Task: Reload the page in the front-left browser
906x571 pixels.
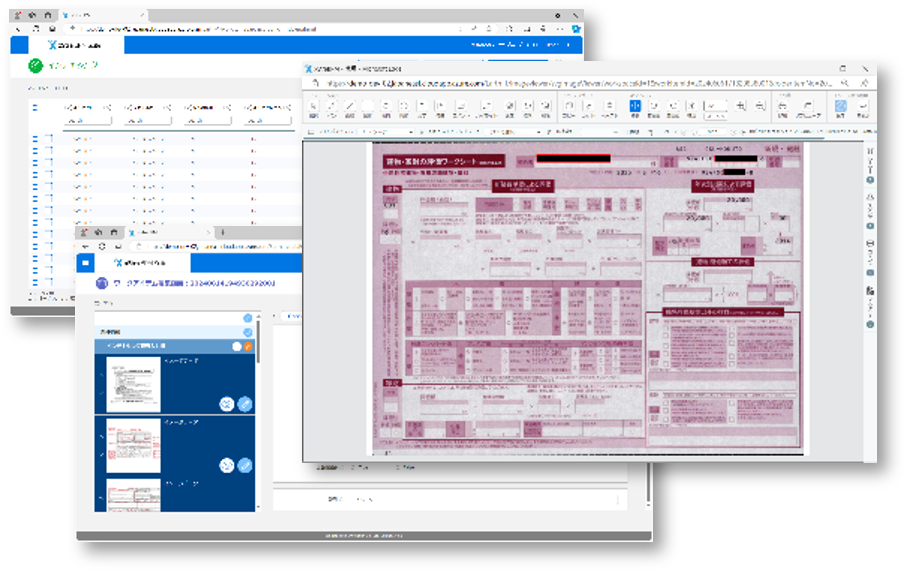Action: point(100,245)
